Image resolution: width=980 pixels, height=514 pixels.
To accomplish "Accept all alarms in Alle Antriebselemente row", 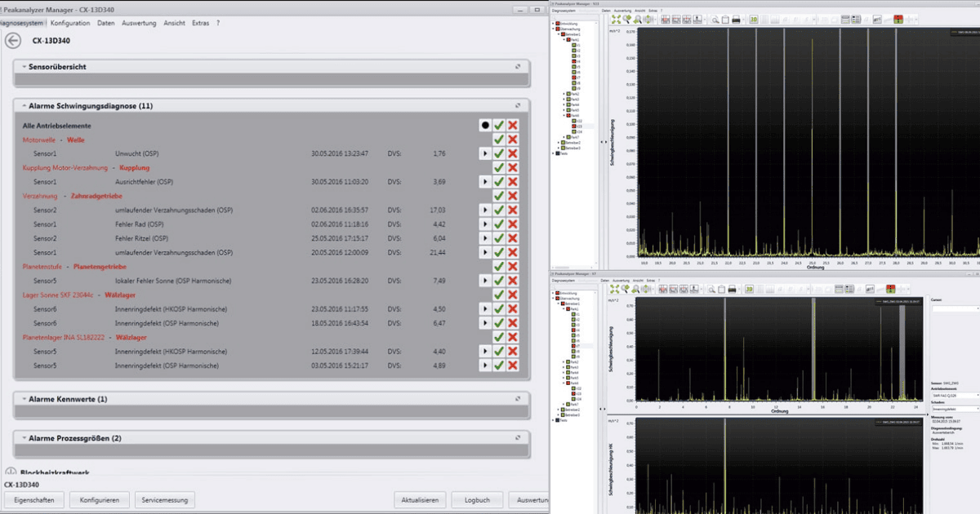I will click(x=498, y=126).
